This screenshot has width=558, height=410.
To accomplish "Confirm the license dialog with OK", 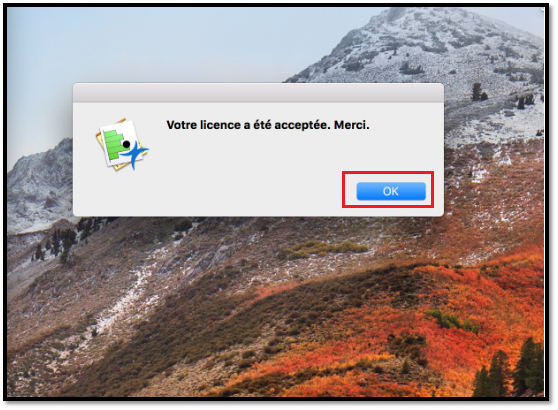I will [391, 191].
